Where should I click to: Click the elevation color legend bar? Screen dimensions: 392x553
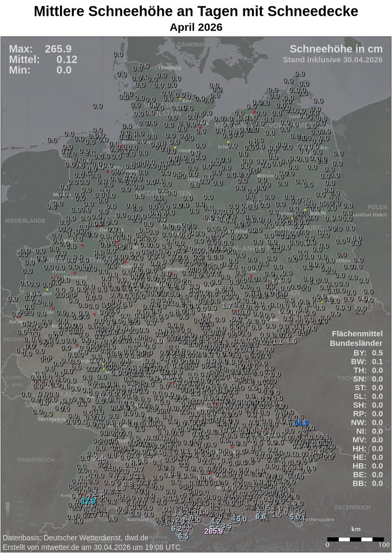(x=8, y=514)
